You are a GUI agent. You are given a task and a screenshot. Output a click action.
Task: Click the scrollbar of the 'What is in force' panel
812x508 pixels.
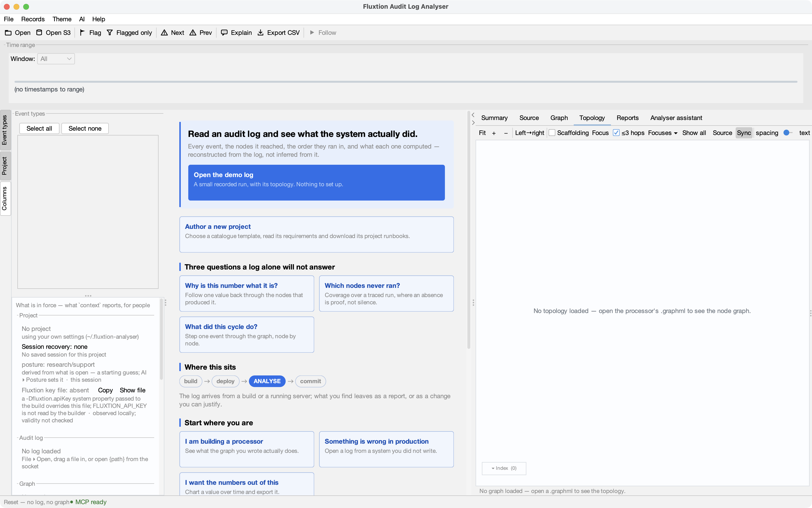[161, 339]
